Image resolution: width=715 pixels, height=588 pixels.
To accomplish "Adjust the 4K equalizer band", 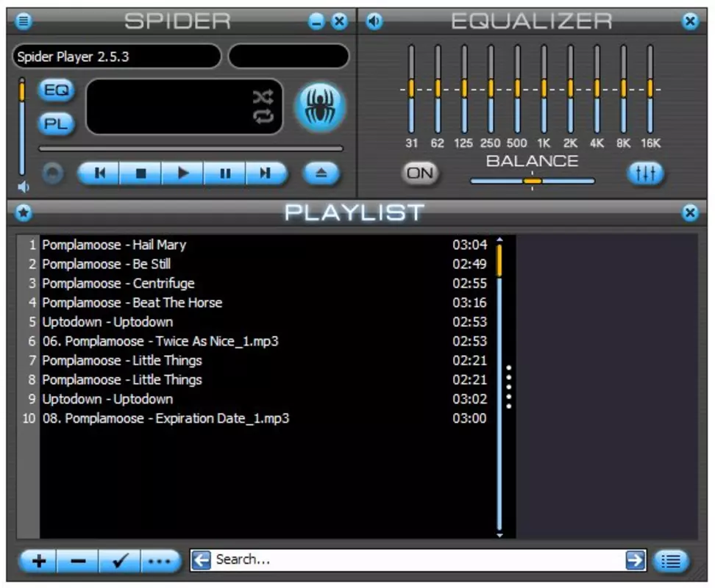I will [597, 89].
